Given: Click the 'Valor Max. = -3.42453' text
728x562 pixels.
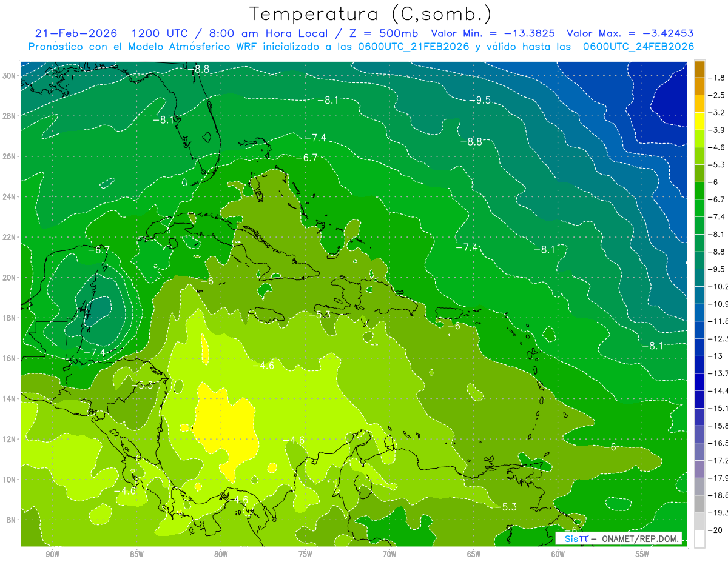Looking at the screenshot, I should click(x=630, y=33).
